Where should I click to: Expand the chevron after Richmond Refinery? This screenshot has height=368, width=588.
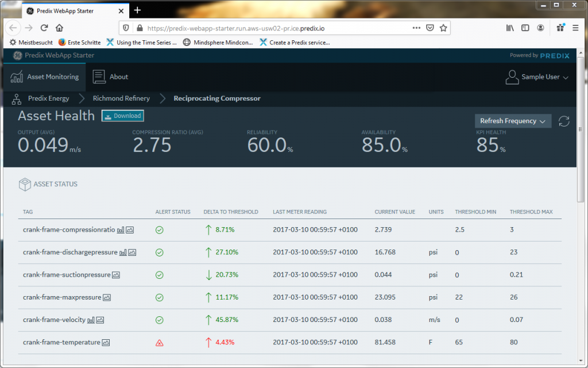162,98
